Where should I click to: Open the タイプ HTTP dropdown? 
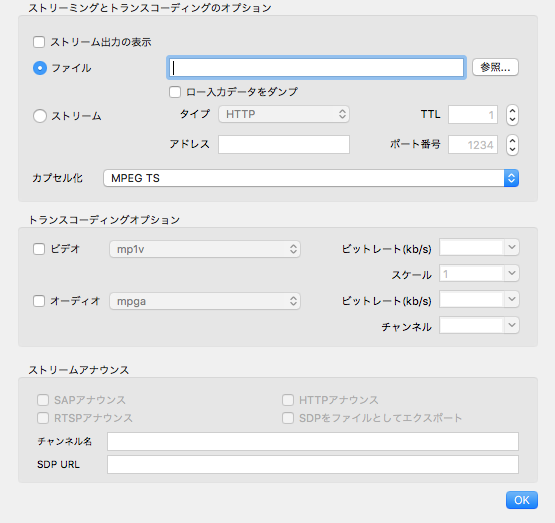coord(284,114)
